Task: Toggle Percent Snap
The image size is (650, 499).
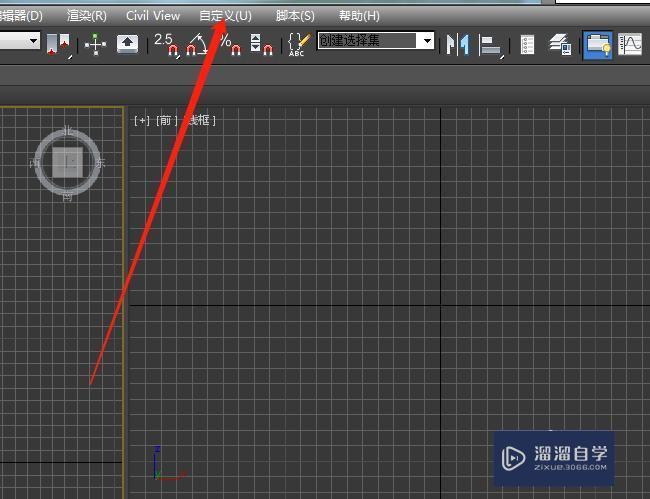Action: [x=230, y=44]
